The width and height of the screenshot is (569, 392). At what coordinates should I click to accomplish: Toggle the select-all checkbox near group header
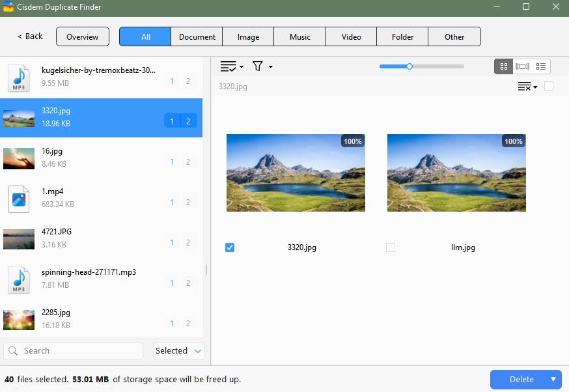point(549,86)
